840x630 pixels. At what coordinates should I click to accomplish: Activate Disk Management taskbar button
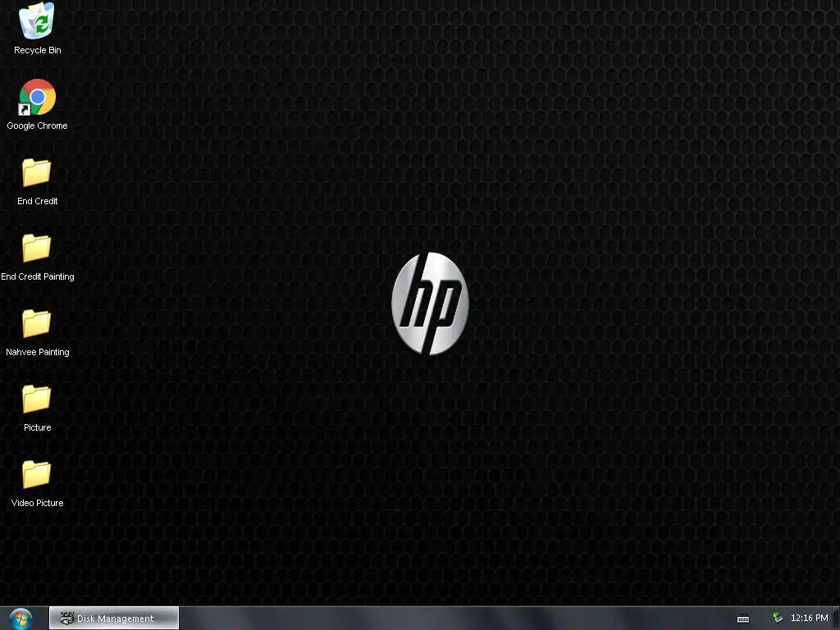click(x=114, y=619)
